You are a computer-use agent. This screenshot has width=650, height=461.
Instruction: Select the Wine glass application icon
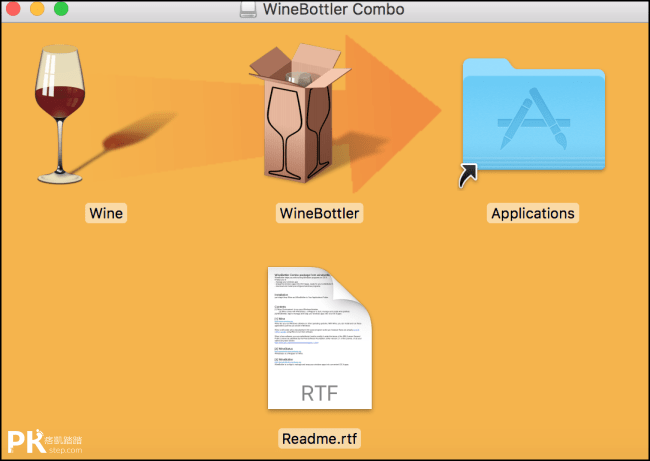click(x=60, y=114)
